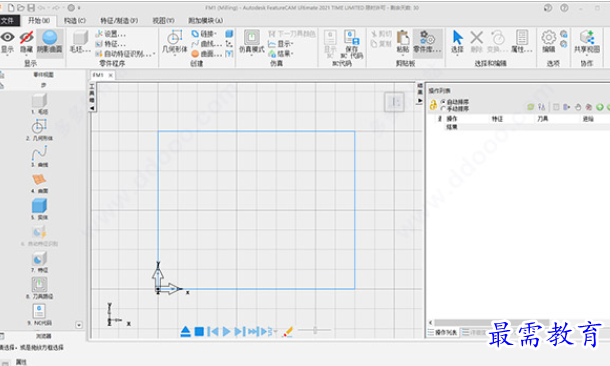This screenshot has width=610, height=366.
Task: Expand the steps panel down arrow button
Action: pos(79,325)
